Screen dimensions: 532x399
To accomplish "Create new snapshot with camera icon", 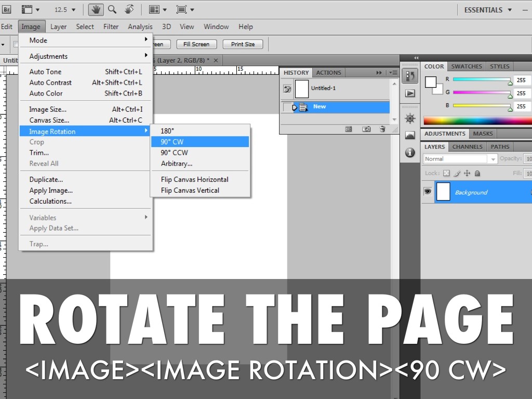I will (x=366, y=129).
